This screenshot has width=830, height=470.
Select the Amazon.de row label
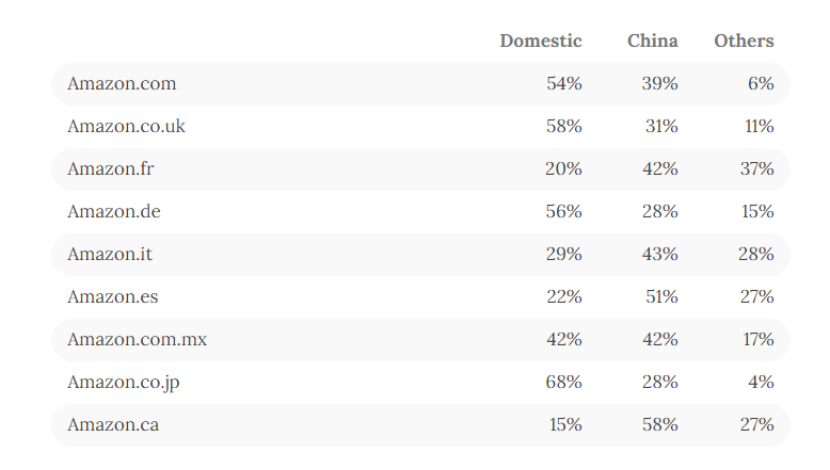click(113, 212)
